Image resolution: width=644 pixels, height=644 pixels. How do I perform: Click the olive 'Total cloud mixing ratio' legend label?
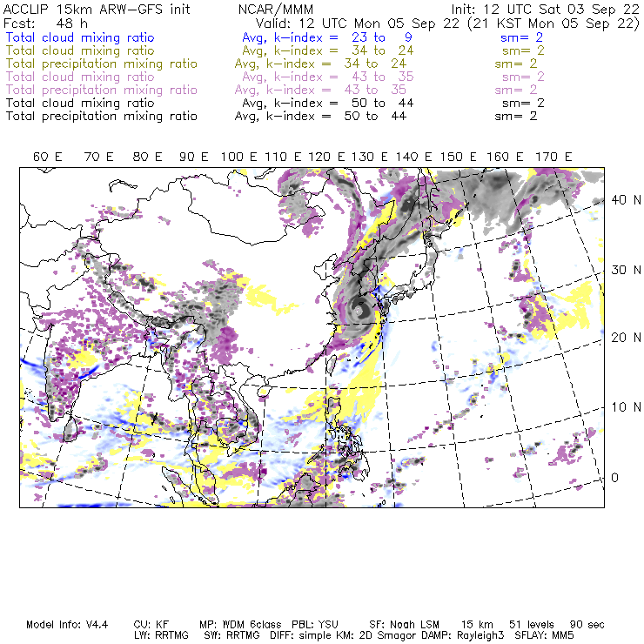click(x=80, y=50)
